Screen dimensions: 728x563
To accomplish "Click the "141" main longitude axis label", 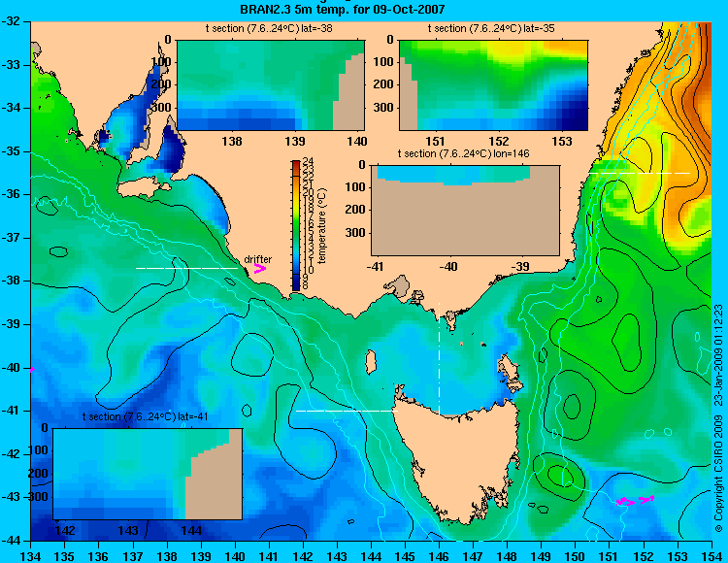I will [x=269, y=556].
